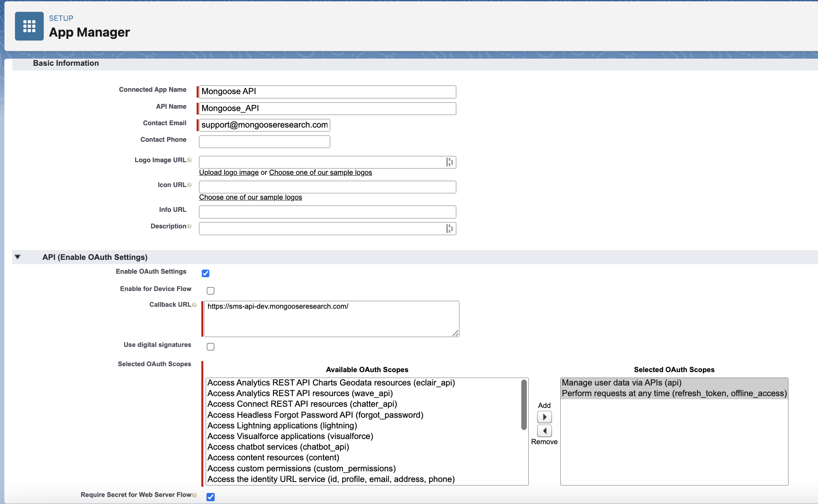The width and height of the screenshot is (818, 504).
Task: Select Access Lightning applications scope option
Action: pyautogui.click(x=282, y=426)
